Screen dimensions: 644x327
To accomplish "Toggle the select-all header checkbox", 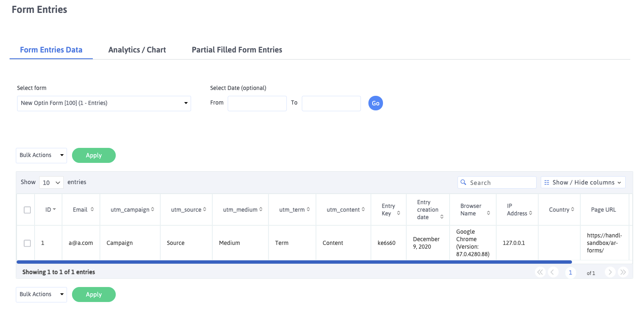I will [x=27, y=210].
